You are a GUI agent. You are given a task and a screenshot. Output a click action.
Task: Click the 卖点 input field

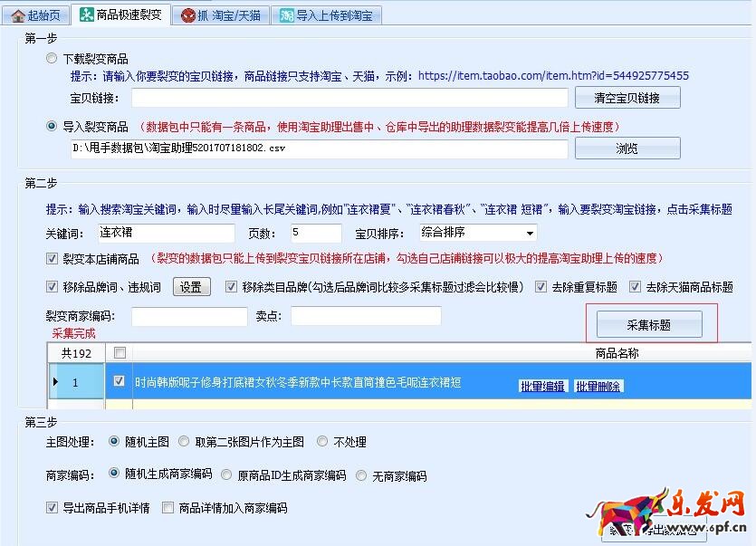(x=366, y=316)
